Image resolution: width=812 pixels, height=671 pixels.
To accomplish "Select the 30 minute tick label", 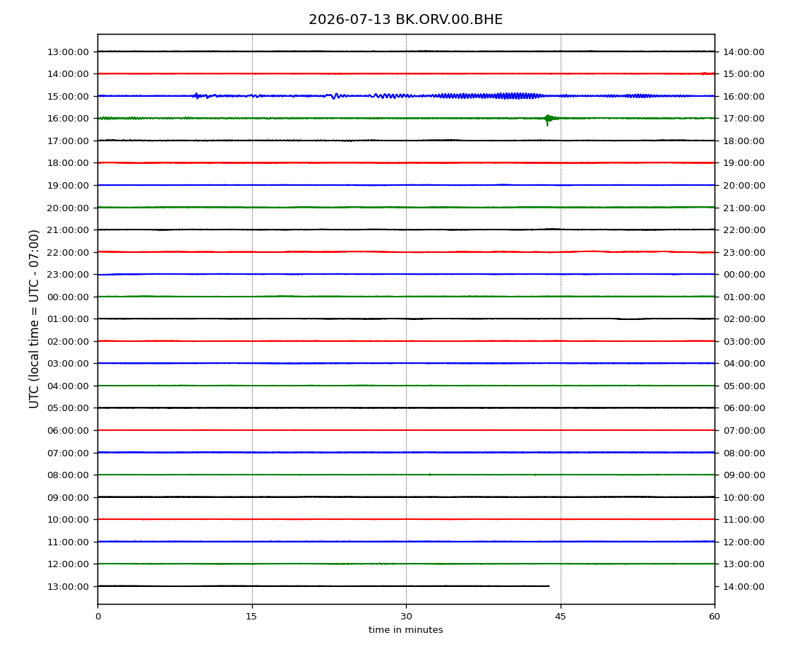I will click(x=406, y=617).
